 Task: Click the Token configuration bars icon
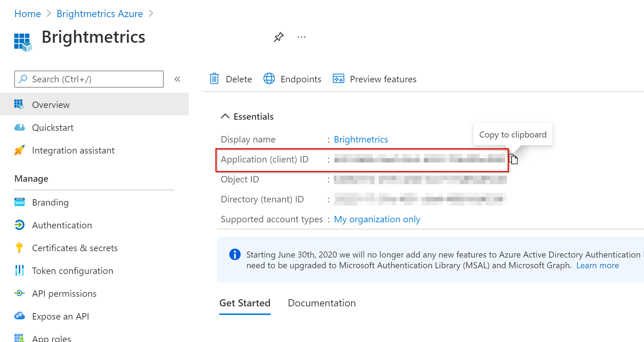coord(20,270)
